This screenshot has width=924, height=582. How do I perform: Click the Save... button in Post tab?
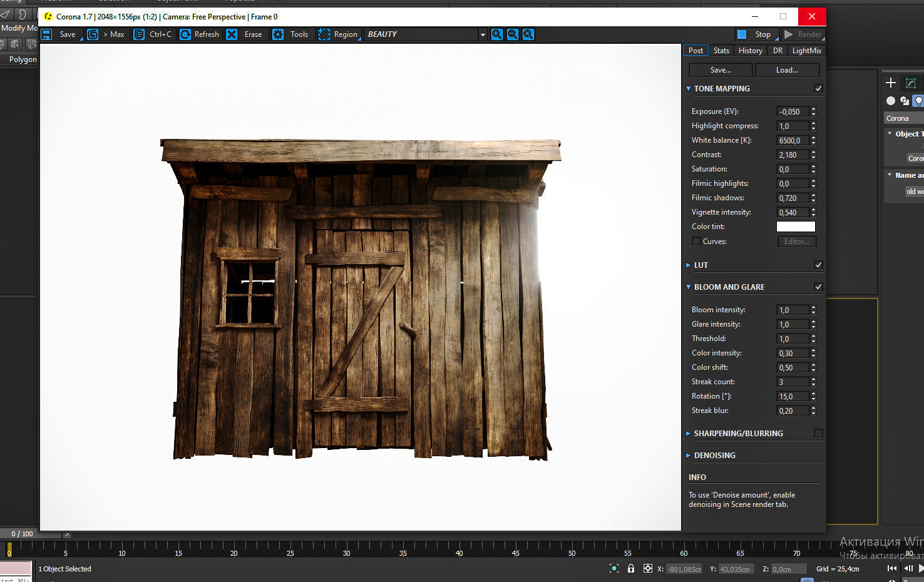click(721, 70)
